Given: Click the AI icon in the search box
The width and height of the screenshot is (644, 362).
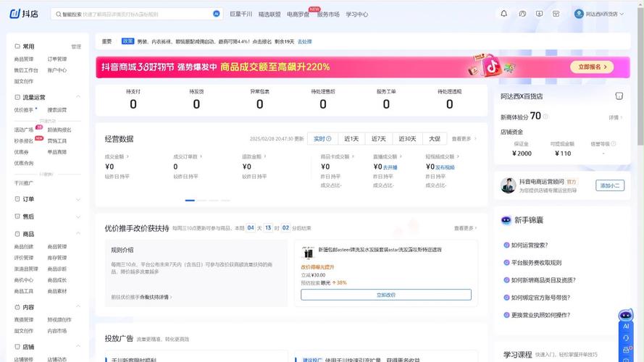Looking at the screenshot, I should 217,14.
